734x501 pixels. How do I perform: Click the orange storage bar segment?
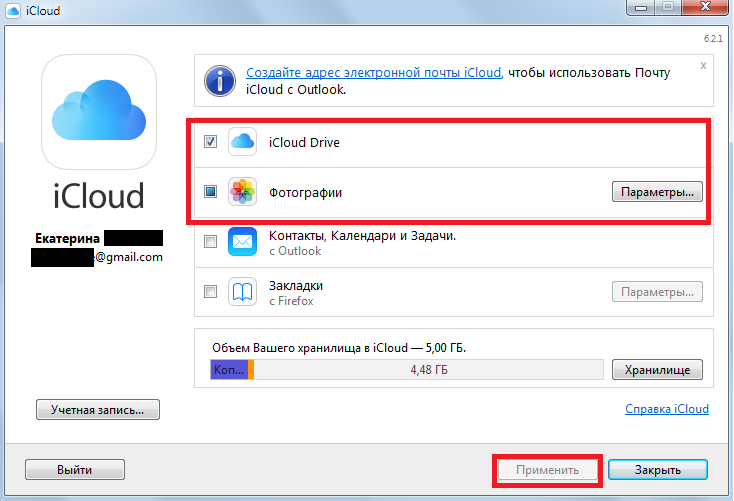point(251,370)
